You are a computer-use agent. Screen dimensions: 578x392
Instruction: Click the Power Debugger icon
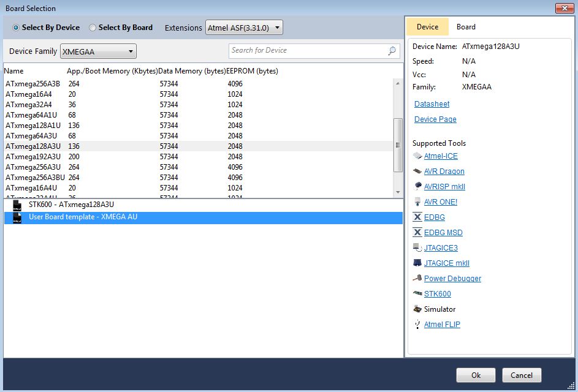click(417, 279)
